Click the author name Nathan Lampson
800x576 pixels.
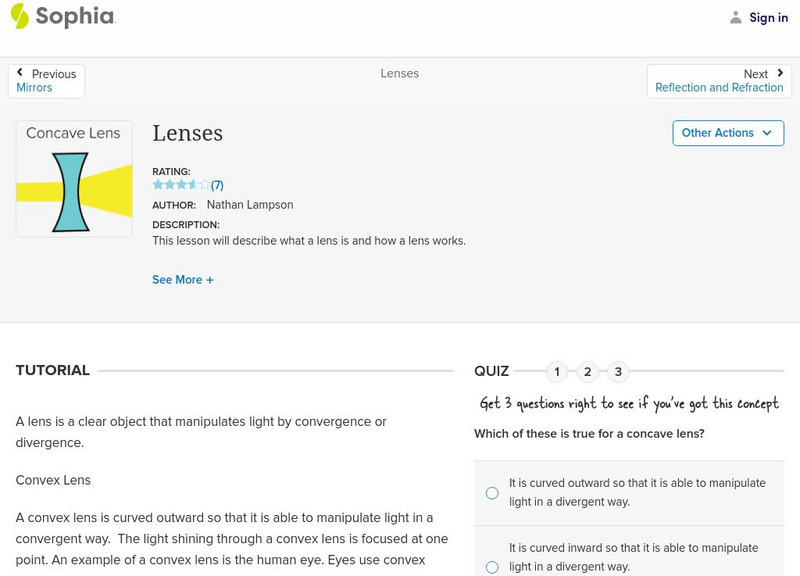tap(249, 205)
